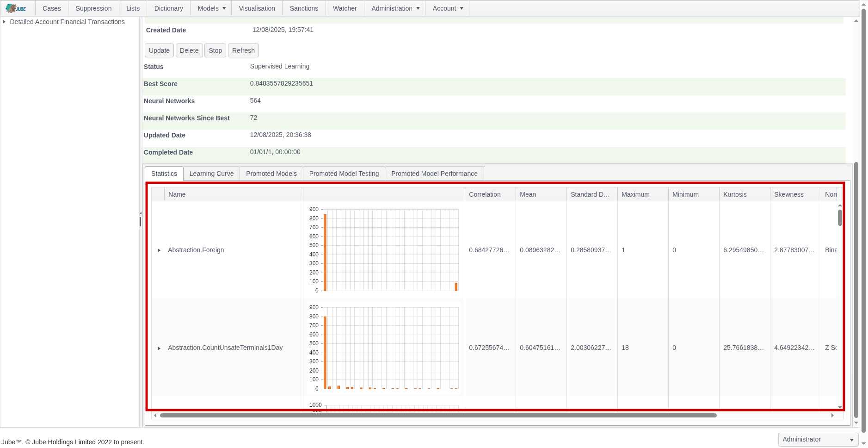
Task: Sort by the Mean column header
Action: pyautogui.click(x=541, y=194)
